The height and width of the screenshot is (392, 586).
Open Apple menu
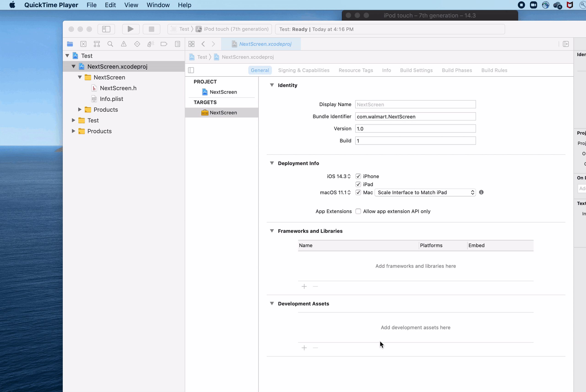coord(12,5)
